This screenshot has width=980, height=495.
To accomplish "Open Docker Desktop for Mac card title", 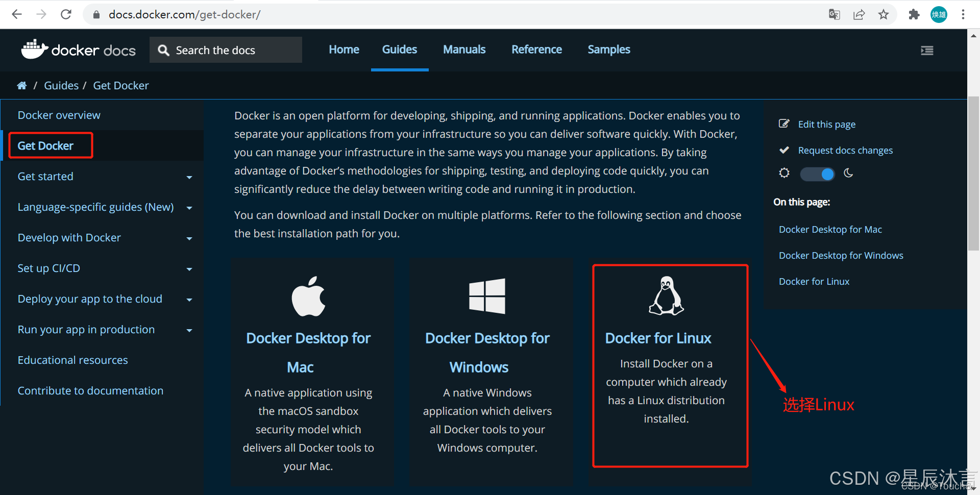I will pyautogui.click(x=308, y=353).
